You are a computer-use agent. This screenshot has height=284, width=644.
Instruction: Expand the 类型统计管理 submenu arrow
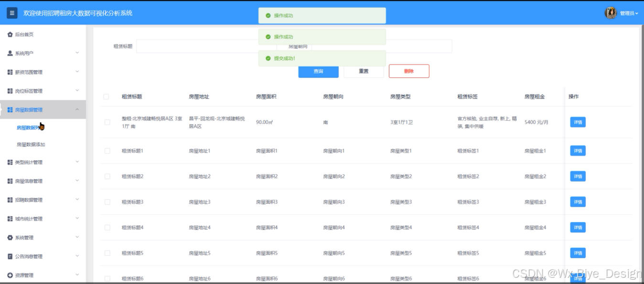(x=77, y=163)
